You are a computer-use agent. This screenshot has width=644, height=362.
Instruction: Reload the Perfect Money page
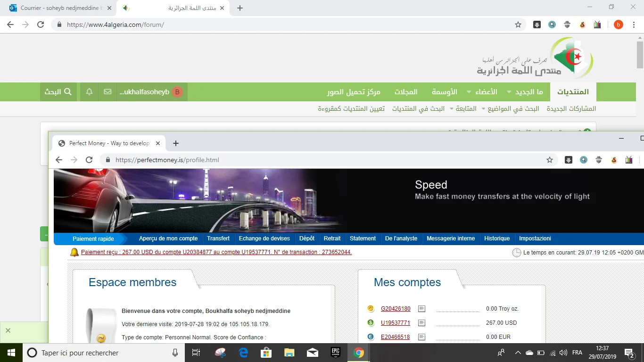(x=89, y=160)
